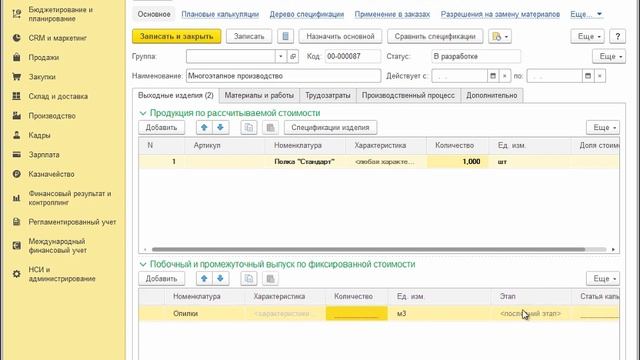Open Финансовый результат и контроллинг icon
Viewport: 640px width, 360px height.
pyautogui.click(x=16, y=198)
